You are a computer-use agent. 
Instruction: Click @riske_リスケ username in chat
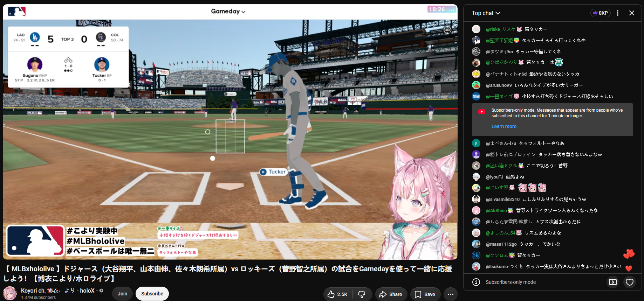tap(501, 29)
